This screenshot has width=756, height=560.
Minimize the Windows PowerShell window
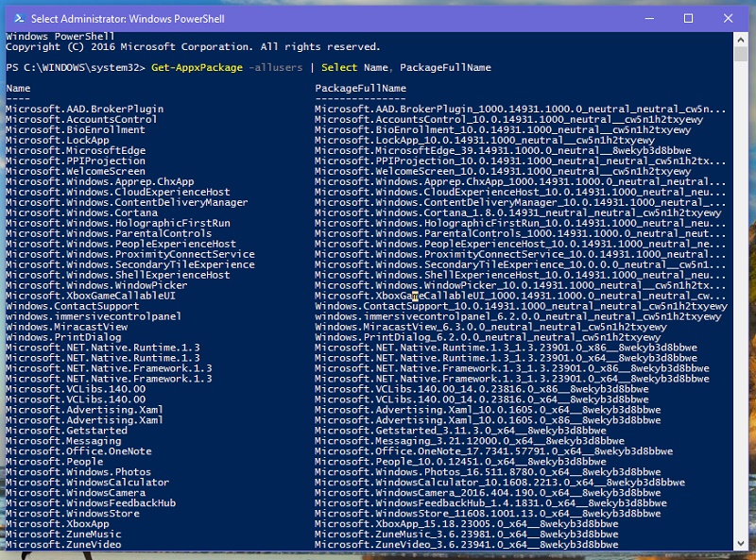pos(649,18)
